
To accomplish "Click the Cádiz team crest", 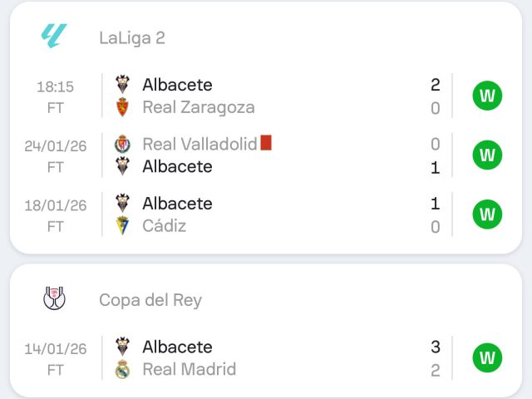I will [123, 226].
